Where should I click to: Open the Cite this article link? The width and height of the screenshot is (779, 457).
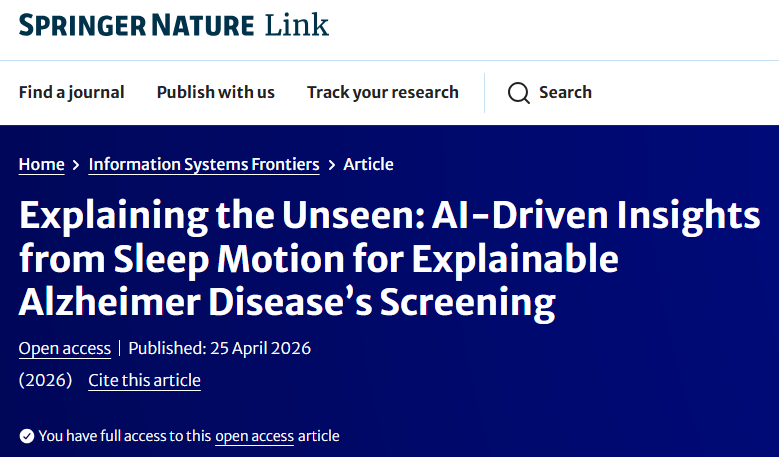click(144, 380)
